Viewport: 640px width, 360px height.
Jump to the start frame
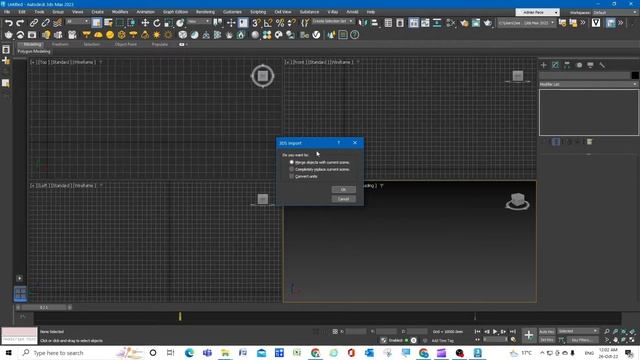click(477, 331)
